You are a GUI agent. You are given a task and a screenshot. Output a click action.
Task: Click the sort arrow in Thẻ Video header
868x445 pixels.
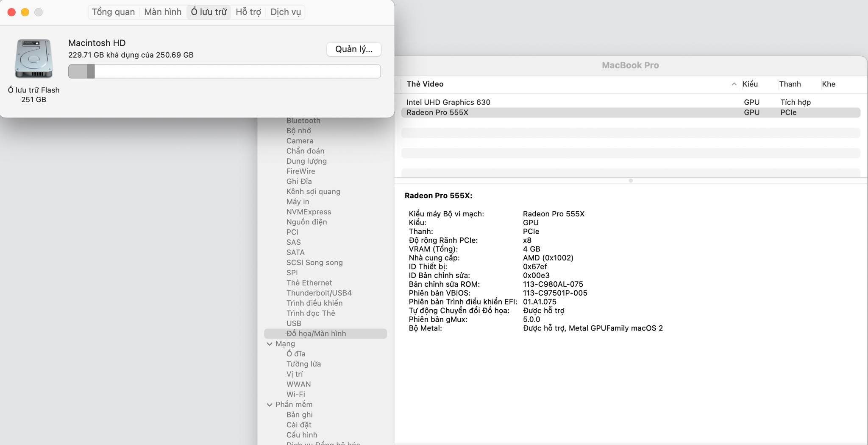pos(734,84)
